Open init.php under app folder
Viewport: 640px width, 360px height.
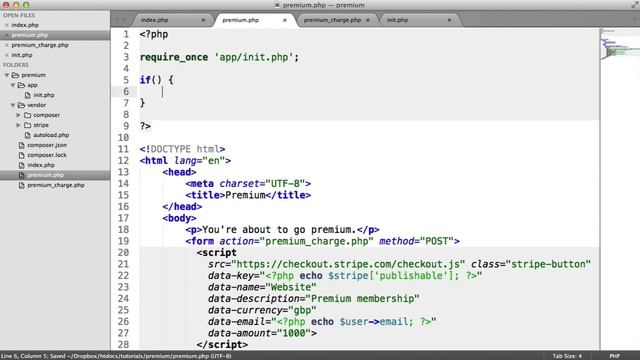44,95
